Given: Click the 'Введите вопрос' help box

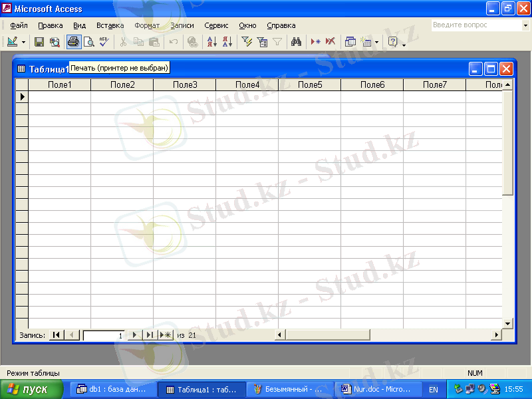Looking at the screenshot, I should pyautogui.click(x=477, y=25).
